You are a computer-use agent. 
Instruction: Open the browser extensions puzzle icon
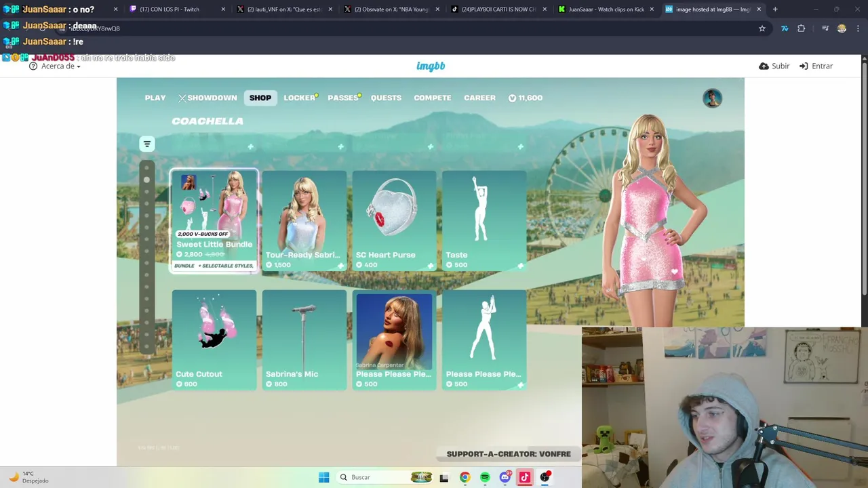(802, 28)
